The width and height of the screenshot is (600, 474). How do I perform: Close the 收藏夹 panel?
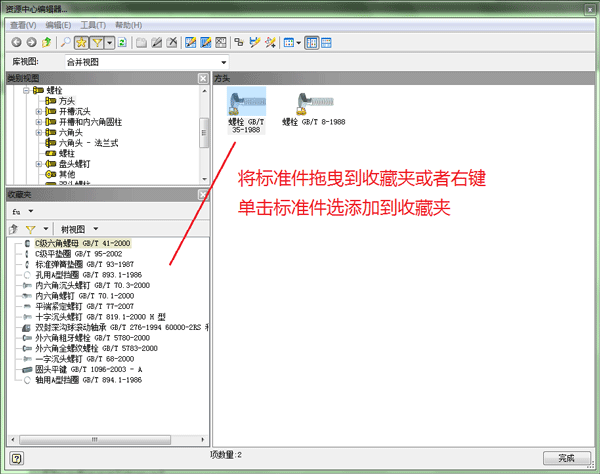pyautogui.click(x=203, y=195)
